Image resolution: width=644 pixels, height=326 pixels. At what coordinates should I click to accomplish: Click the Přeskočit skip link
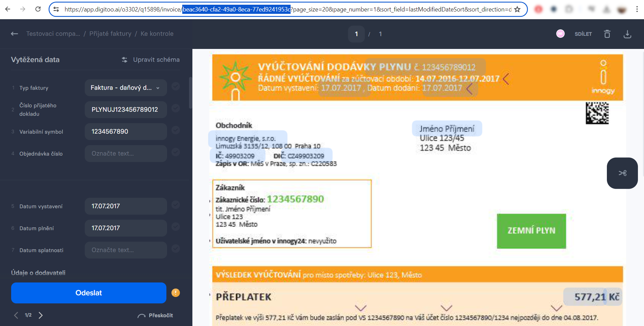(x=156, y=315)
